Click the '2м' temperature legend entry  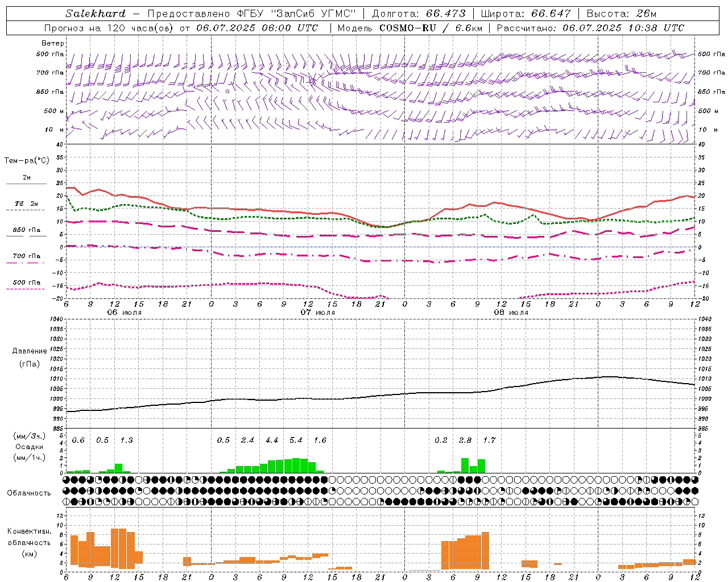27,178
